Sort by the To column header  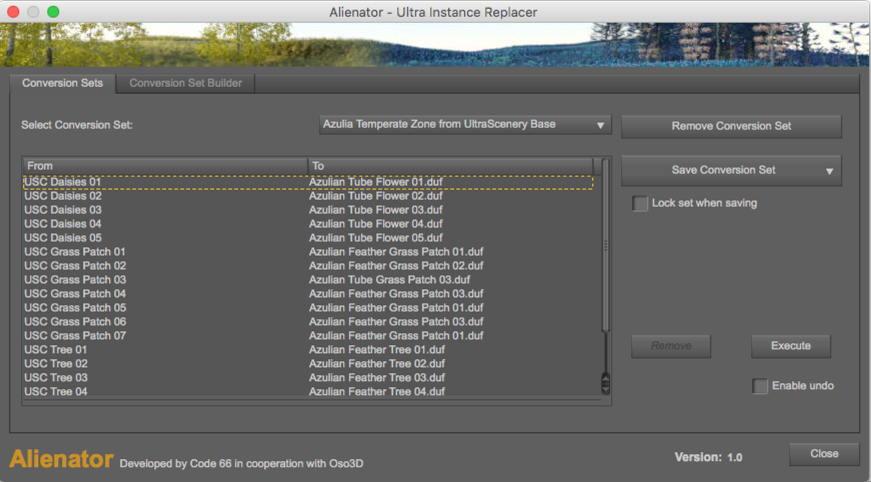pyautogui.click(x=450, y=165)
